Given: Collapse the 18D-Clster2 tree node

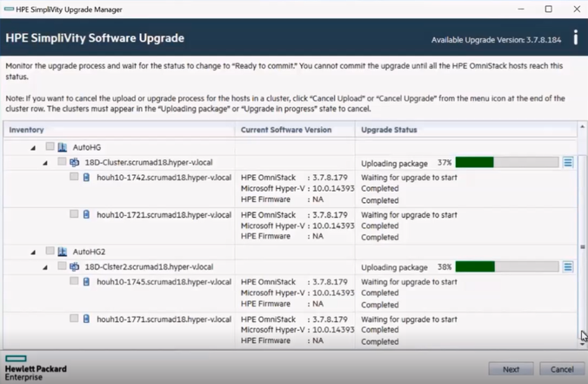Looking at the screenshot, I should pos(45,267).
